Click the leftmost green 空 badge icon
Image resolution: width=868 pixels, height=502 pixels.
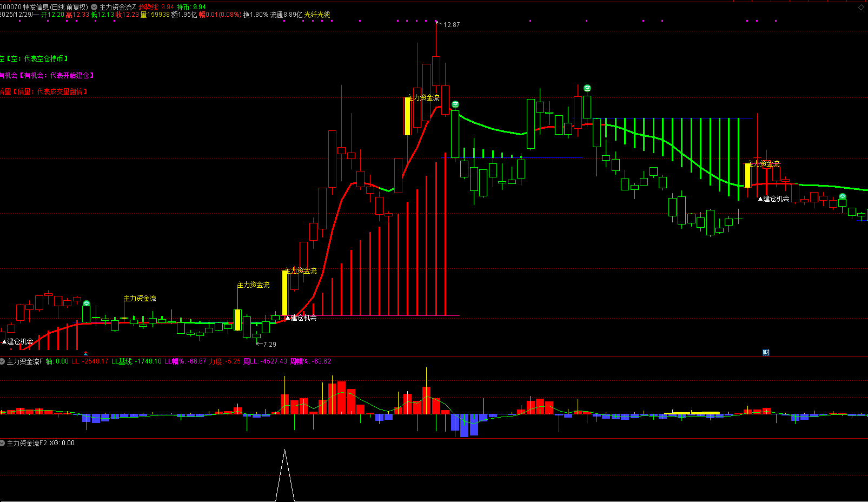[87, 303]
